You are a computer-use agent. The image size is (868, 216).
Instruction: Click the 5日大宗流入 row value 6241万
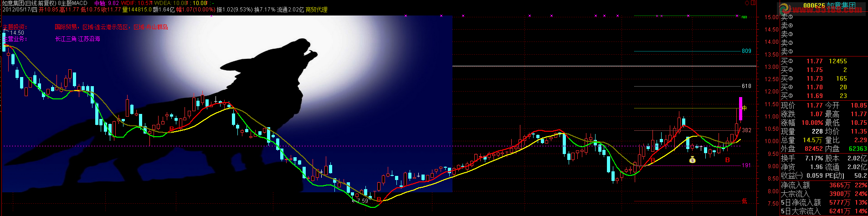[x=840, y=211]
